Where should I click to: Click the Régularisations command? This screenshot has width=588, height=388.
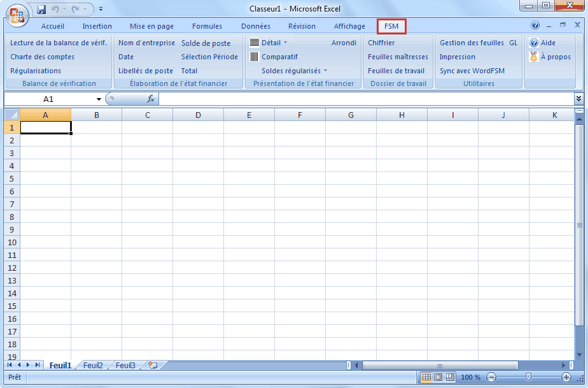click(x=36, y=71)
